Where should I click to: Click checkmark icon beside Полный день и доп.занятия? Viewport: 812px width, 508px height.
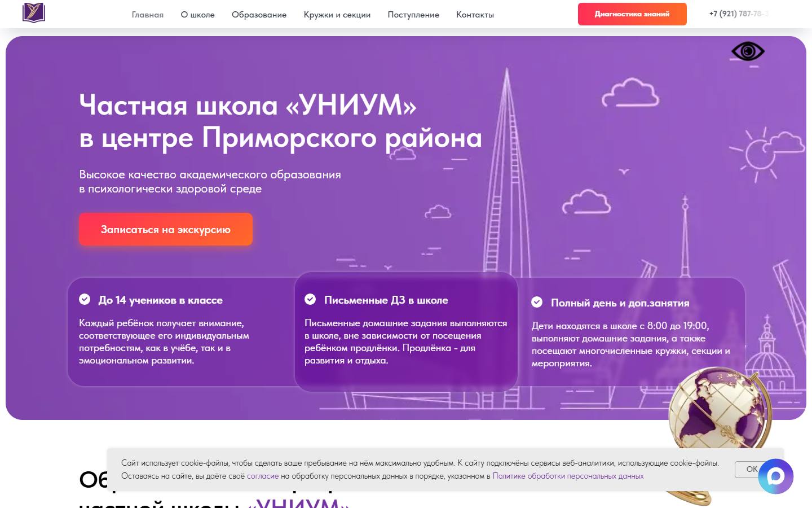(537, 302)
